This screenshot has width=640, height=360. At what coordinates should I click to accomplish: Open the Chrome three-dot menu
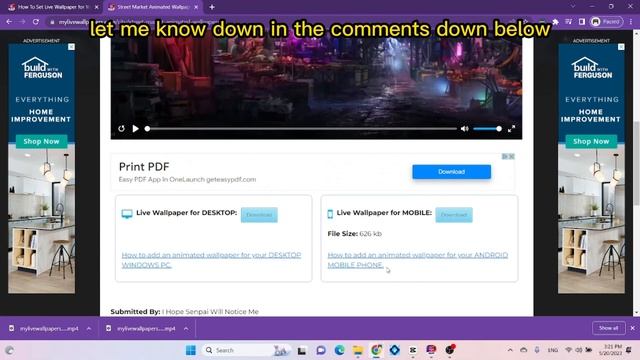(631, 22)
